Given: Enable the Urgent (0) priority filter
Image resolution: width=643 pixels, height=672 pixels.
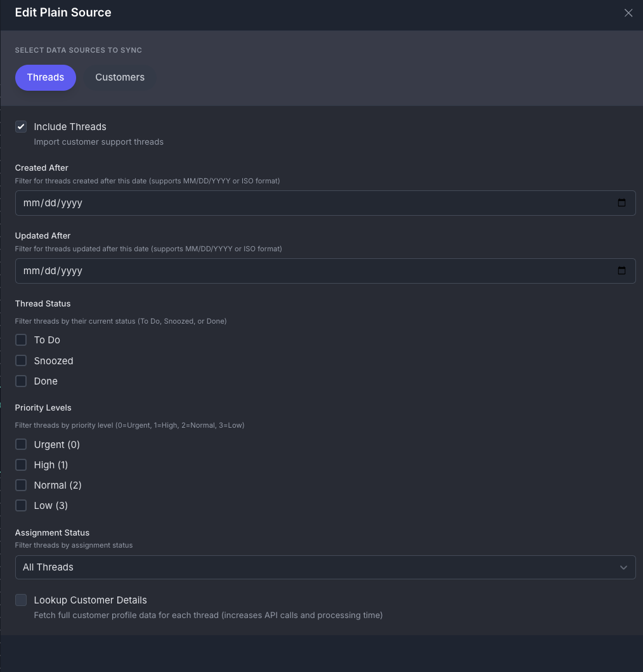Looking at the screenshot, I should click(x=20, y=444).
